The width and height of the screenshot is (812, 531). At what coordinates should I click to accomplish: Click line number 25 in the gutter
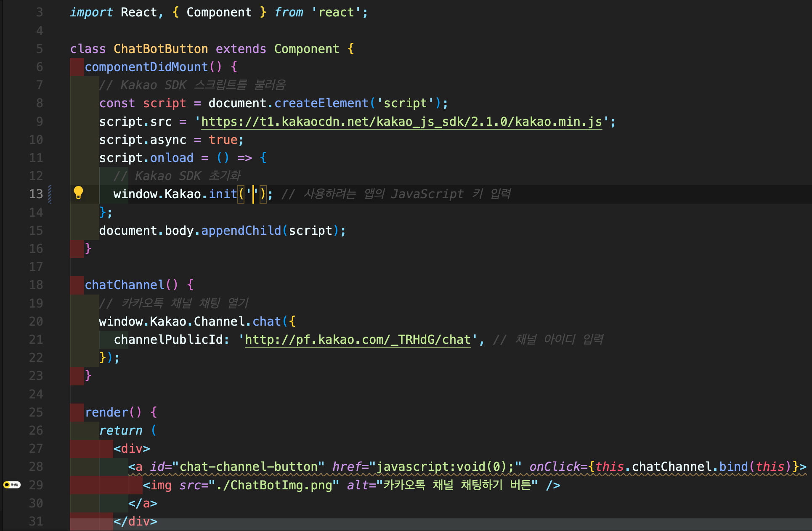click(36, 412)
